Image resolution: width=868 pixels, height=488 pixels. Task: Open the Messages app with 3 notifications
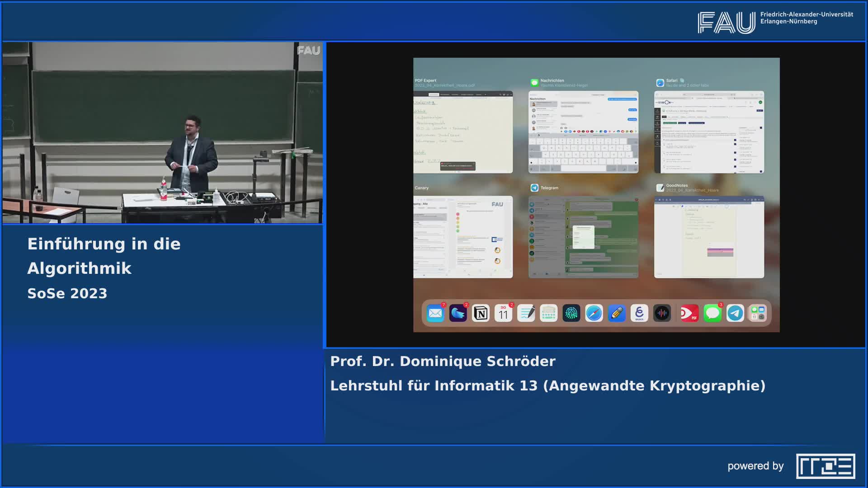coord(712,312)
